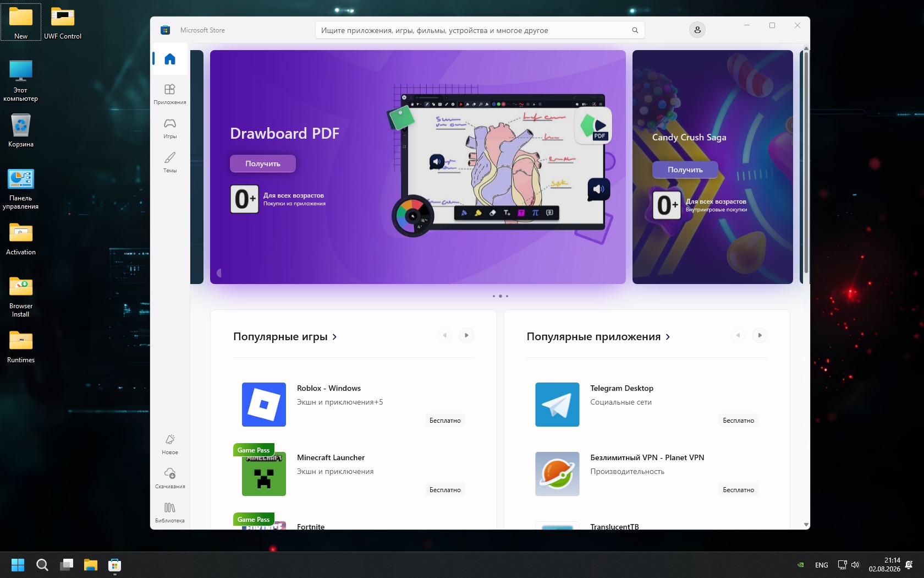Screen dimensions: 924x578
Task: Open the Fortnite game title
Action: click(x=311, y=526)
